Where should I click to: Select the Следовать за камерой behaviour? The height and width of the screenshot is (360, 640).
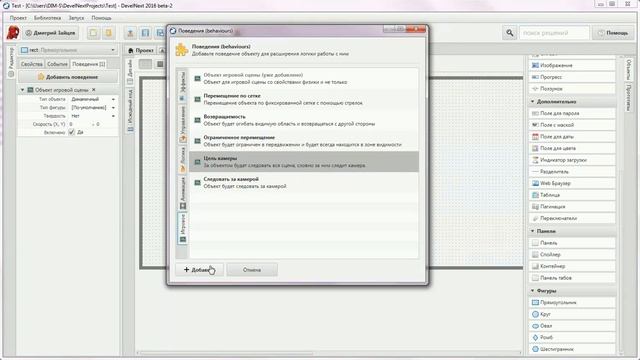click(304, 182)
